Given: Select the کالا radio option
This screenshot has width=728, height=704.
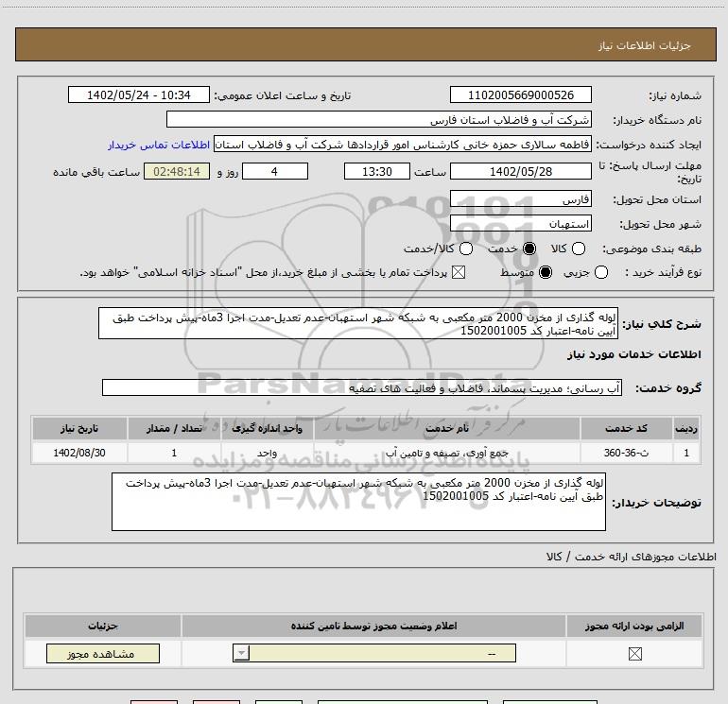Looking at the screenshot, I should (x=579, y=249).
